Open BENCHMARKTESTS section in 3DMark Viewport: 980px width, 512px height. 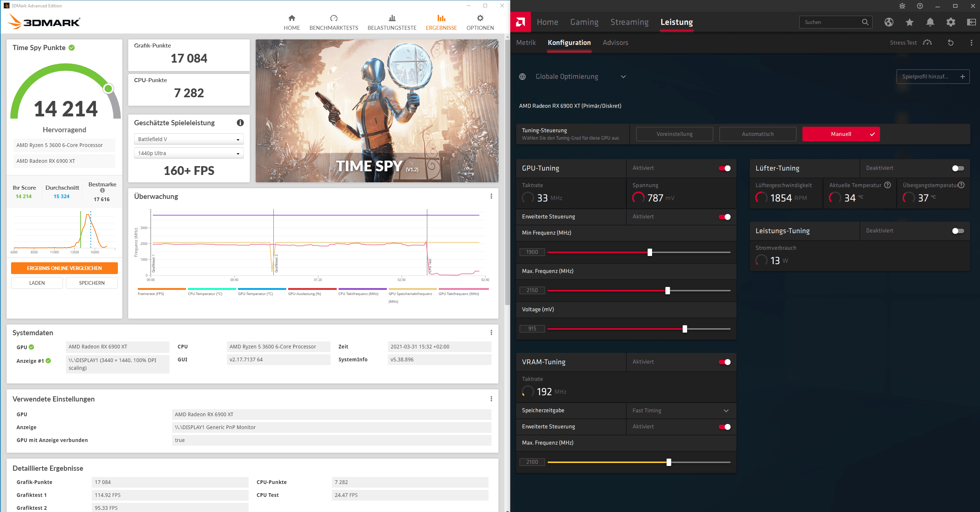click(334, 22)
